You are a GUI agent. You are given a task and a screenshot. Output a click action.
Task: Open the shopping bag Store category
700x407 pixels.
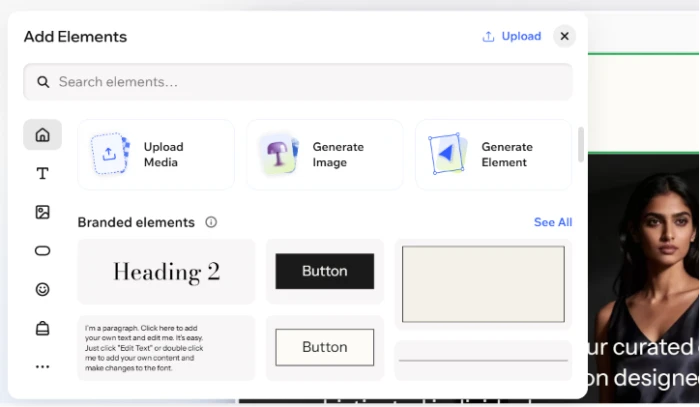[42, 328]
